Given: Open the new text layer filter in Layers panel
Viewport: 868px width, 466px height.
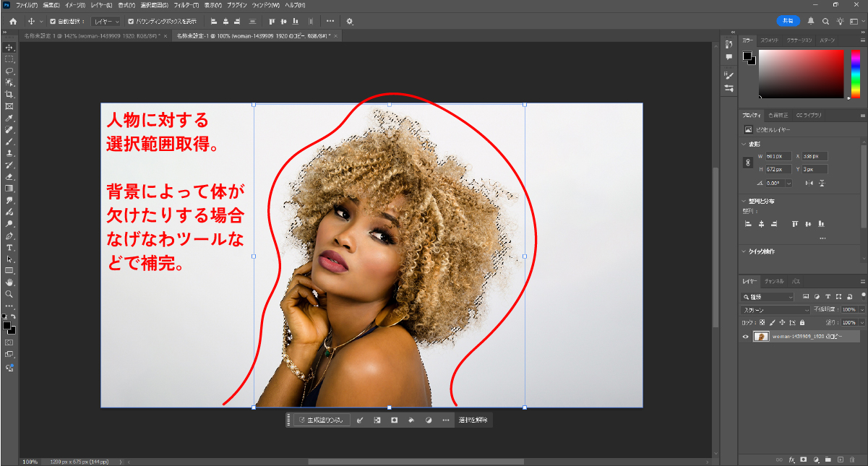Looking at the screenshot, I should 828,297.
